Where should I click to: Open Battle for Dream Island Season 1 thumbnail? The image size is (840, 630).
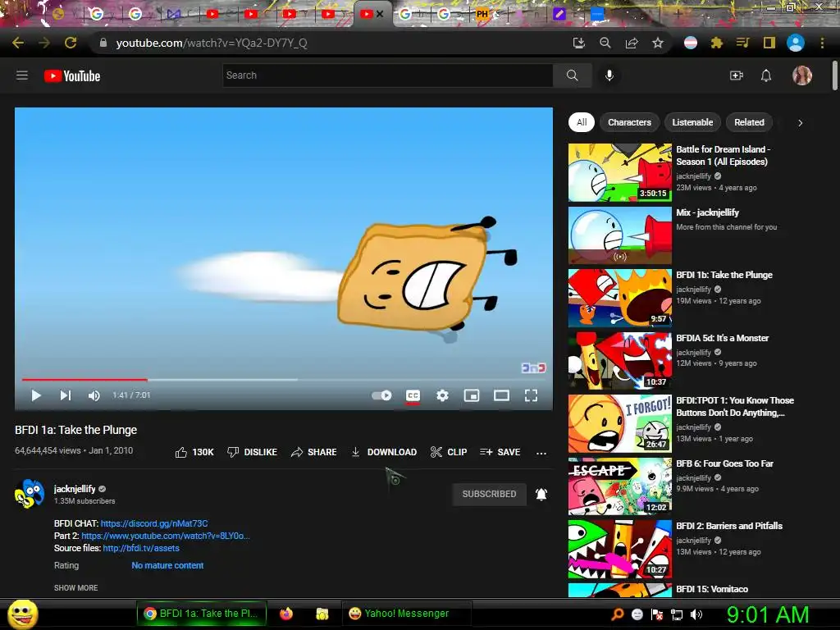(x=620, y=172)
